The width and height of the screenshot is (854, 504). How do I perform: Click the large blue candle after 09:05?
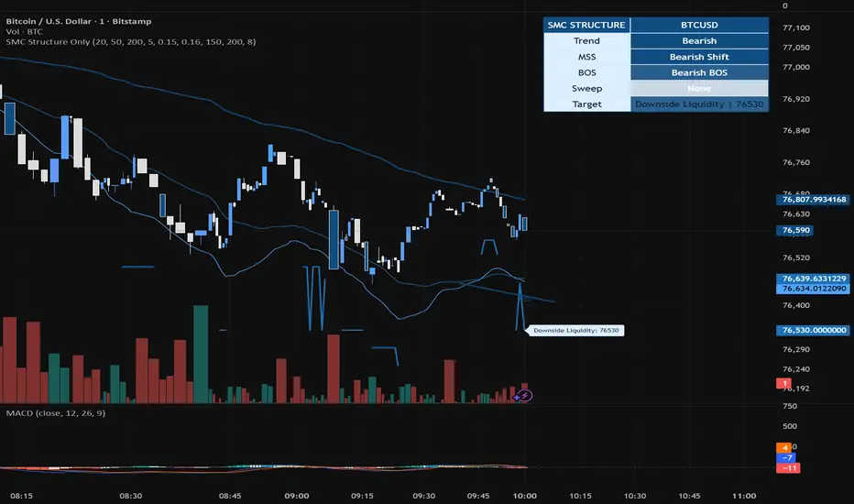[334, 240]
